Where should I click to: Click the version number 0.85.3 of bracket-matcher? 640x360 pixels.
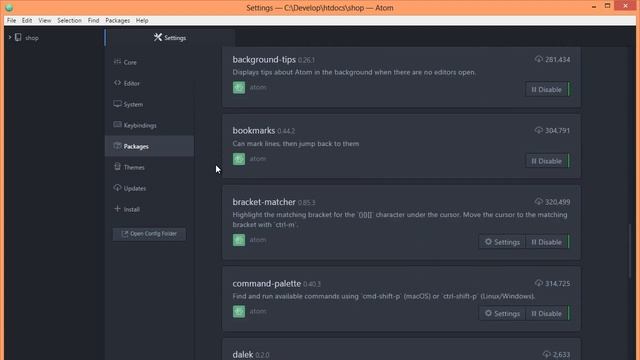[307, 203]
